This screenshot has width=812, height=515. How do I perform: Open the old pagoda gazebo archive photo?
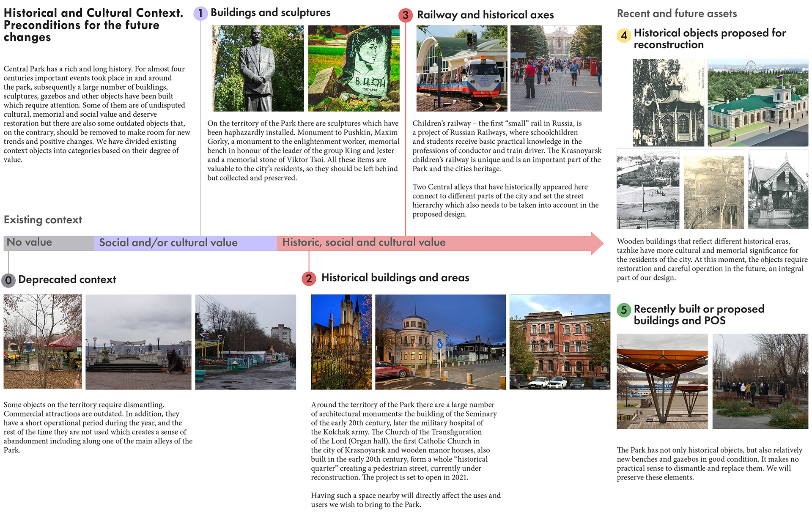click(x=669, y=103)
